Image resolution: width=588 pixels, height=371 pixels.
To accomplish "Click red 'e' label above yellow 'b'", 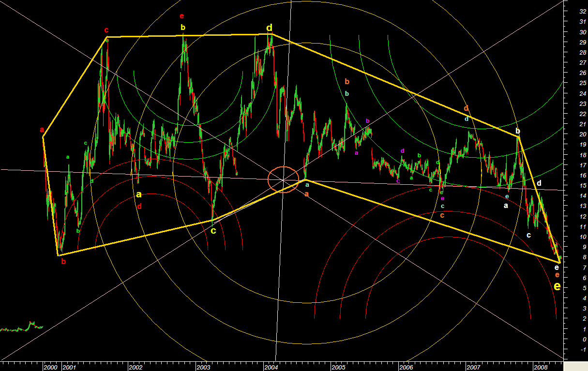I will [x=182, y=16].
